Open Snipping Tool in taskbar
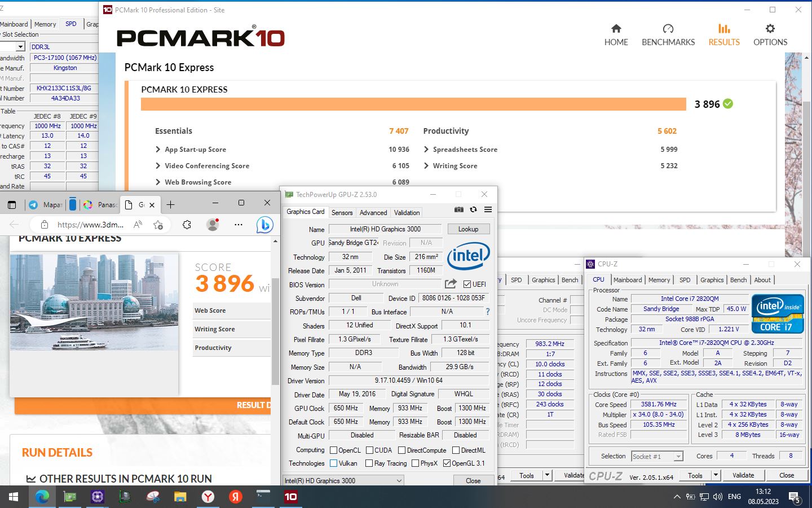812x508 pixels. tap(152, 497)
